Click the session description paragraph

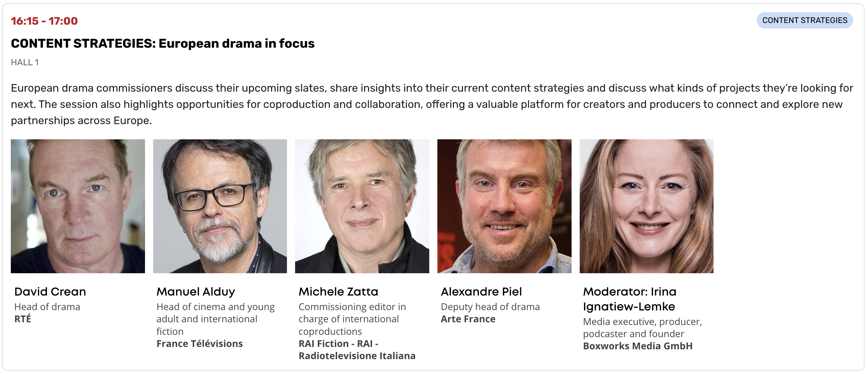tap(432, 104)
